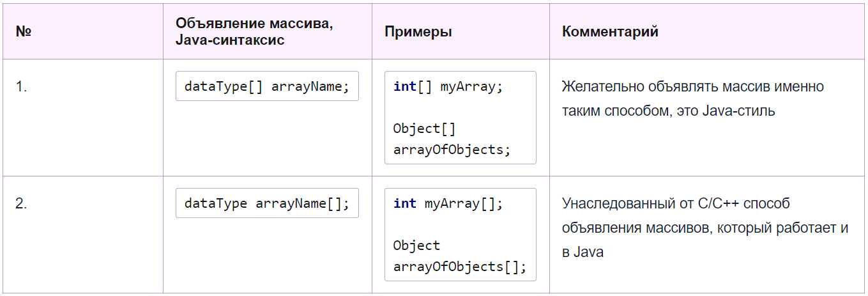Click row number "1." in the table
This screenshot has height=296, width=868.
point(22,87)
